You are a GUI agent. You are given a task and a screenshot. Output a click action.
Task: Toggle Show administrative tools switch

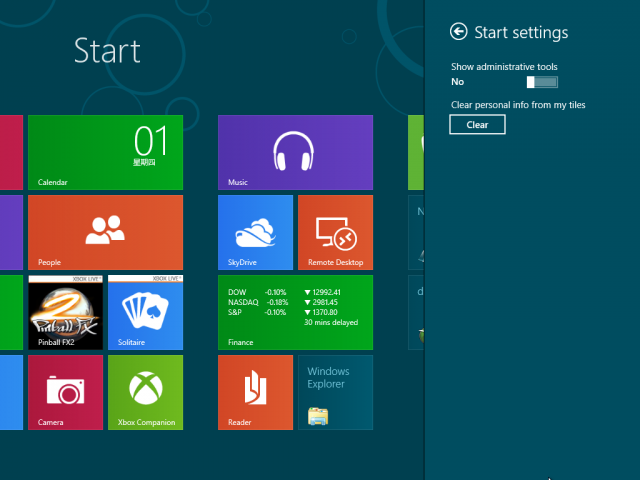coord(542,82)
